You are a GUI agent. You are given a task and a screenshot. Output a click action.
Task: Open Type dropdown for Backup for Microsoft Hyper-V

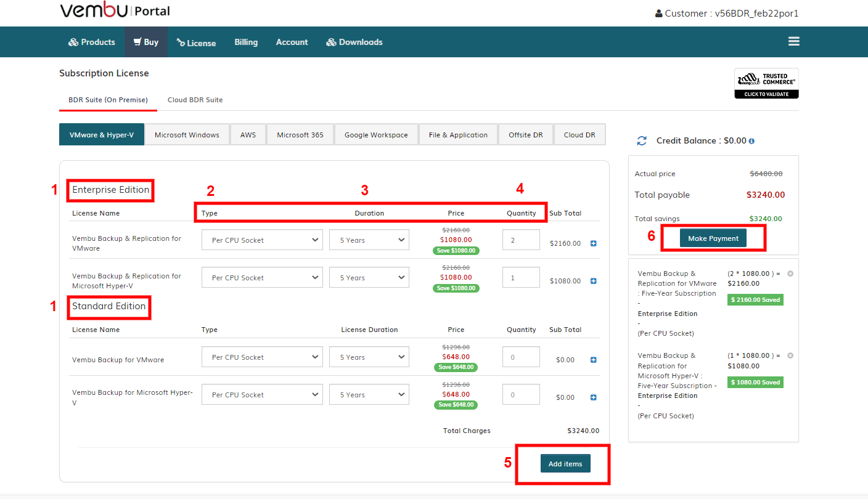pos(262,395)
